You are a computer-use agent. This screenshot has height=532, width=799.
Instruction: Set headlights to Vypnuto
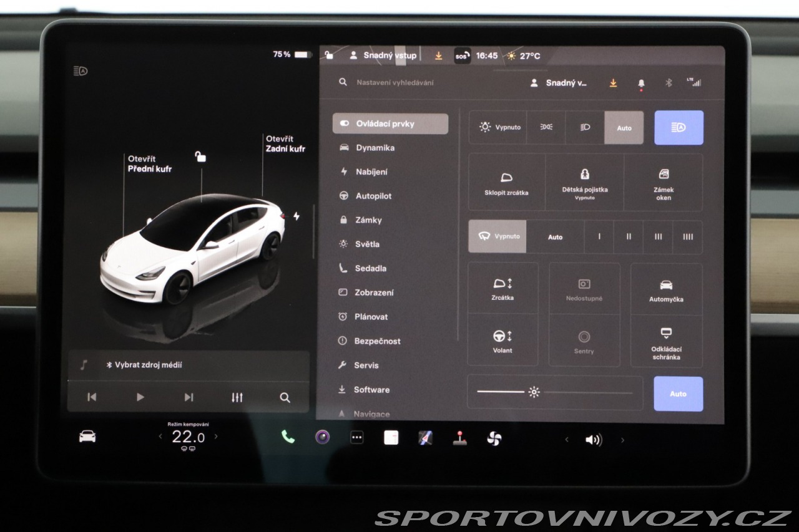[x=498, y=127]
